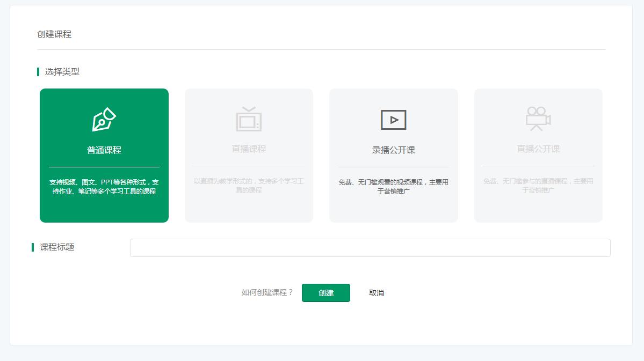Image resolution: width=644 pixels, height=361 pixels.
Task: Click the play-screen icon for 录播公开课
Action: tap(394, 120)
